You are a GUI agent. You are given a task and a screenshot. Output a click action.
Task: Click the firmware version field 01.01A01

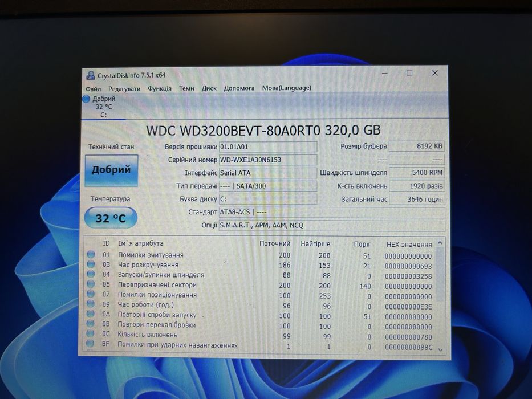click(268, 147)
